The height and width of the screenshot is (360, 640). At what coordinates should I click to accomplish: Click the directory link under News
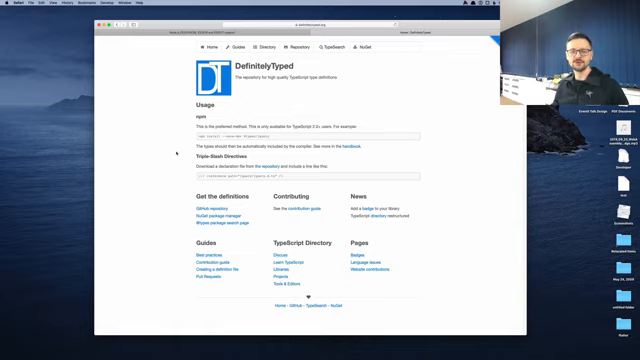coord(378,216)
